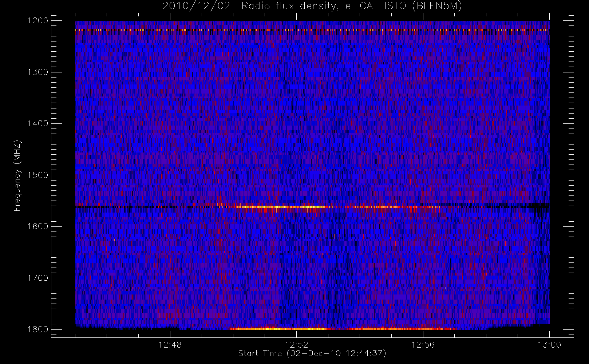The width and height of the screenshot is (589, 364).
Task: Click the dotted interference line near 1220 MHz
Action: click(x=312, y=30)
